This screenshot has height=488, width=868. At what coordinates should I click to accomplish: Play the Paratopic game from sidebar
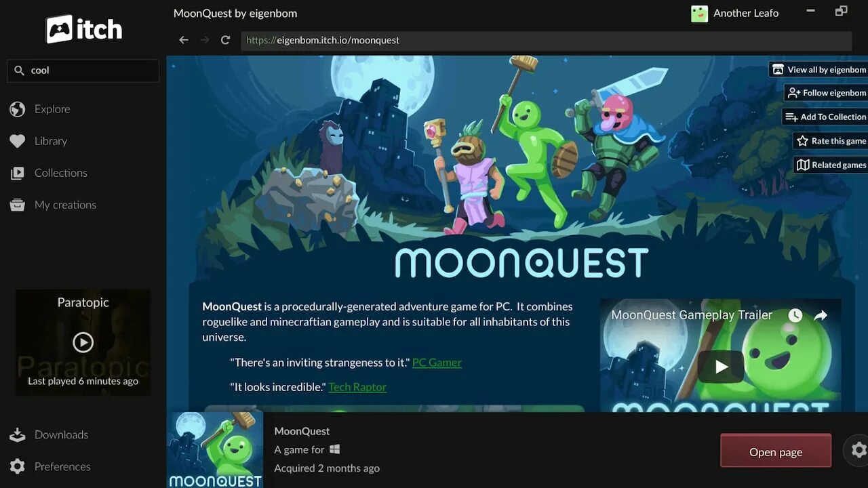pyautogui.click(x=83, y=342)
